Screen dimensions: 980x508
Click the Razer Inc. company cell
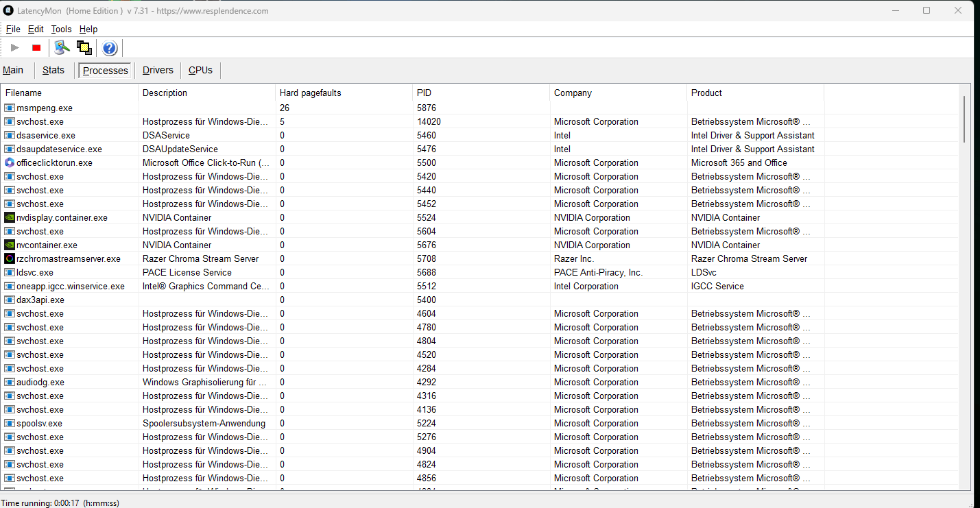(574, 258)
